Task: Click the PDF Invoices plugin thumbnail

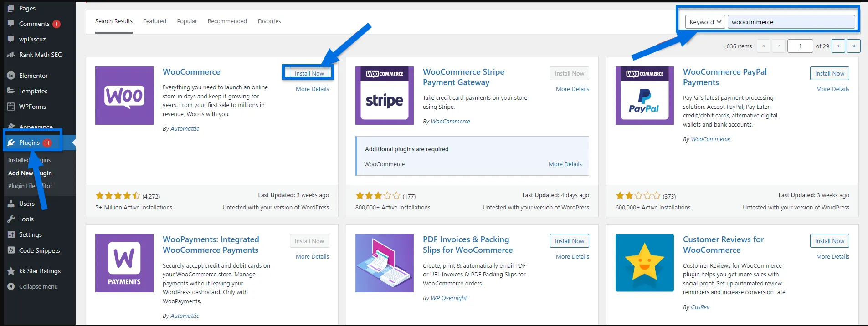Action: click(x=385, y=263)
